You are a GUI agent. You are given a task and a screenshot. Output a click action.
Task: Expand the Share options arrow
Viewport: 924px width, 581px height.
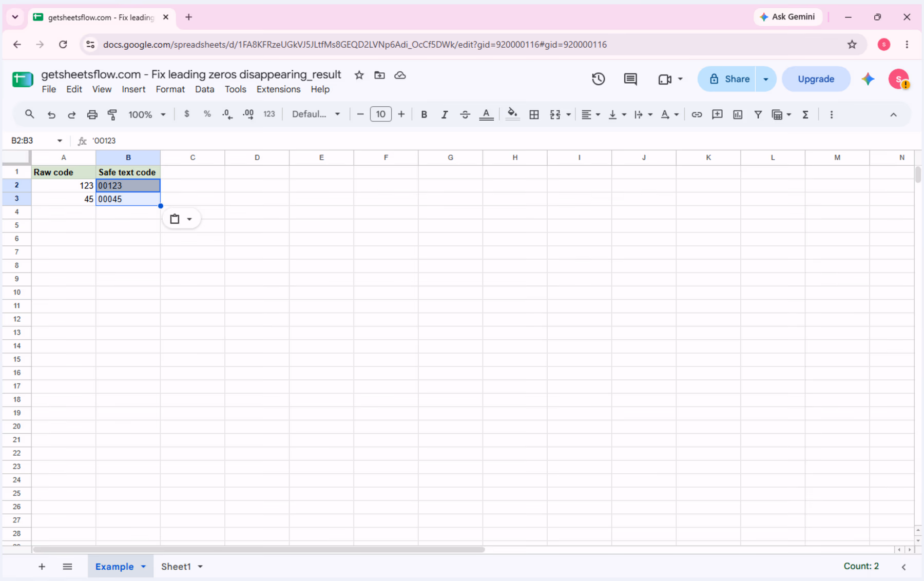point(765,79)
